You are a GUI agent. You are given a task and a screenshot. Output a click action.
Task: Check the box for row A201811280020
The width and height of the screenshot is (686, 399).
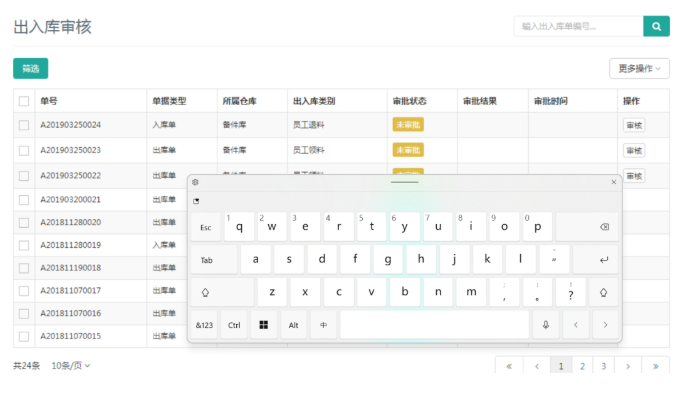pos(24,223)
